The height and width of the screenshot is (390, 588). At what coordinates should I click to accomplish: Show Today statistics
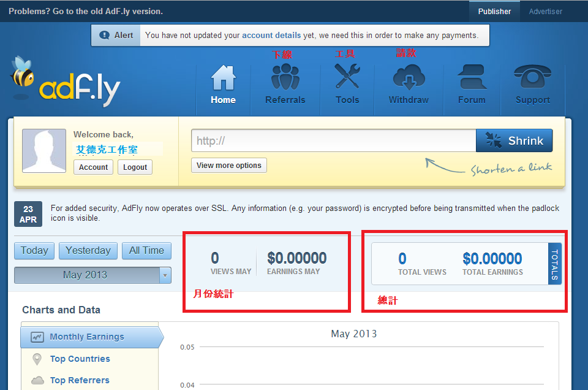pyautogui.click(x=34, y=251)
